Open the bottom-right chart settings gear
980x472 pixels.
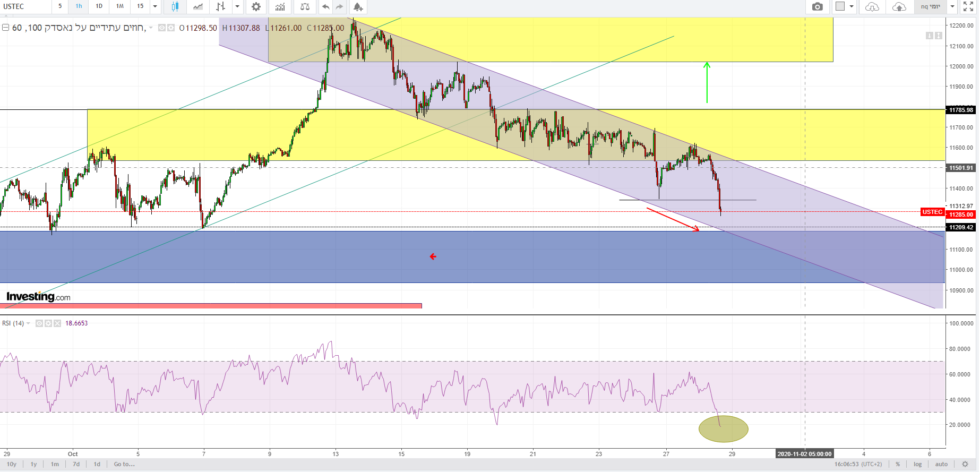(965, 464)
